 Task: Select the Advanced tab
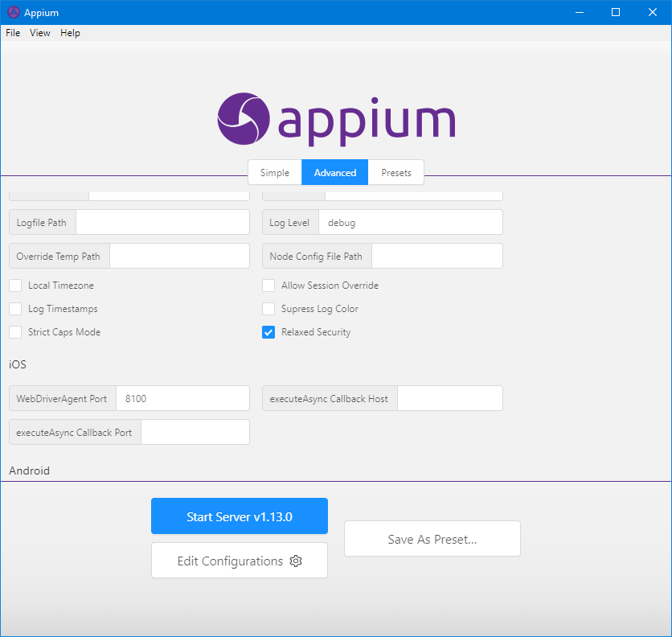(334, 172)
